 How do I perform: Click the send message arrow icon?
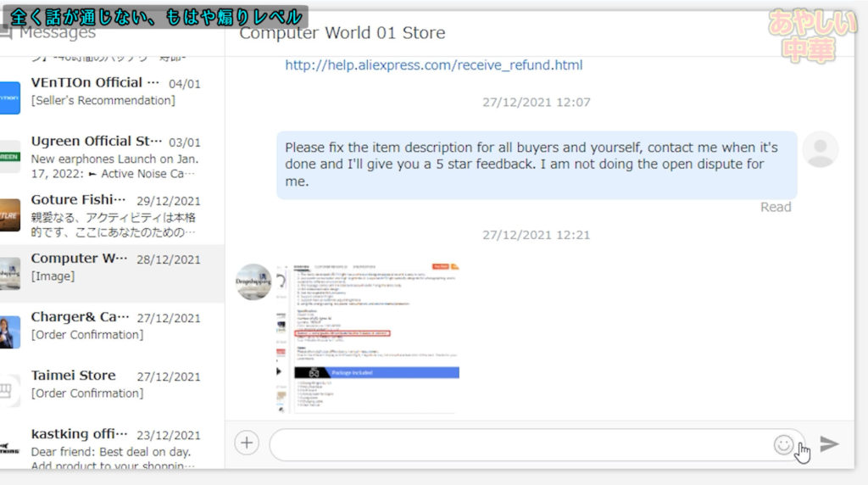click(x=829, y=444)
